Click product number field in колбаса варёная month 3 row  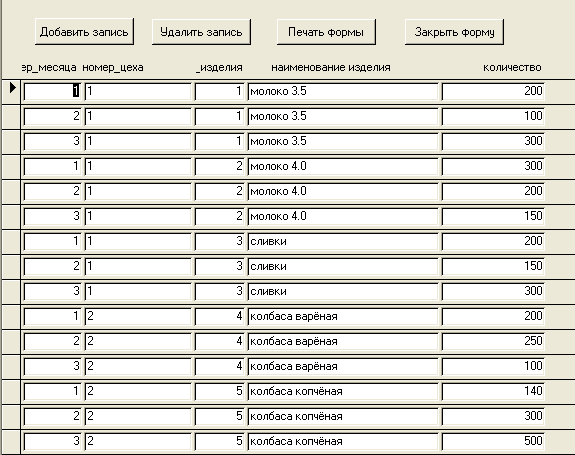tap(219, 366)
